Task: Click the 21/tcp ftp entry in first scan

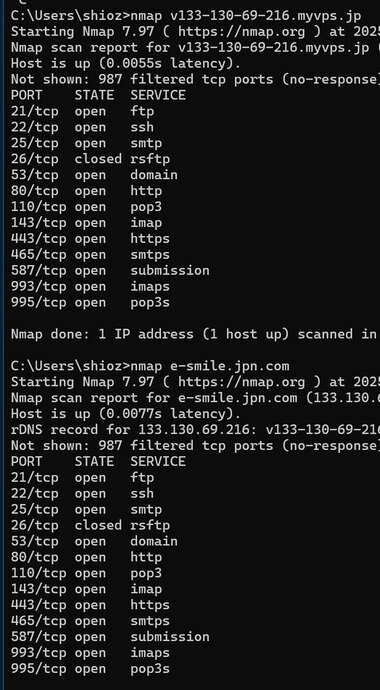Action: (82, 111)
